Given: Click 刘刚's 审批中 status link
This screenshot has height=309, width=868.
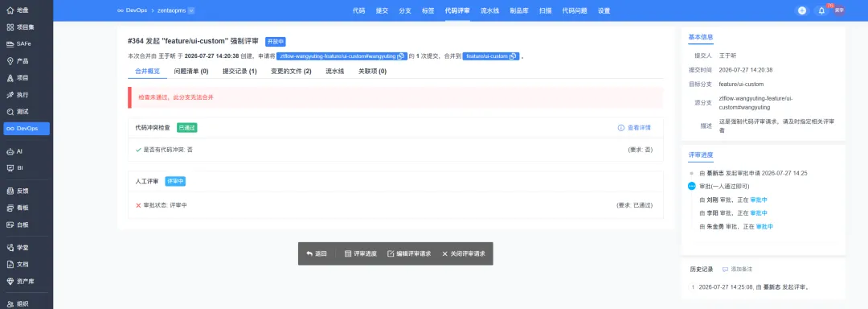Looking at the screenshot, I should click(759, 200).
